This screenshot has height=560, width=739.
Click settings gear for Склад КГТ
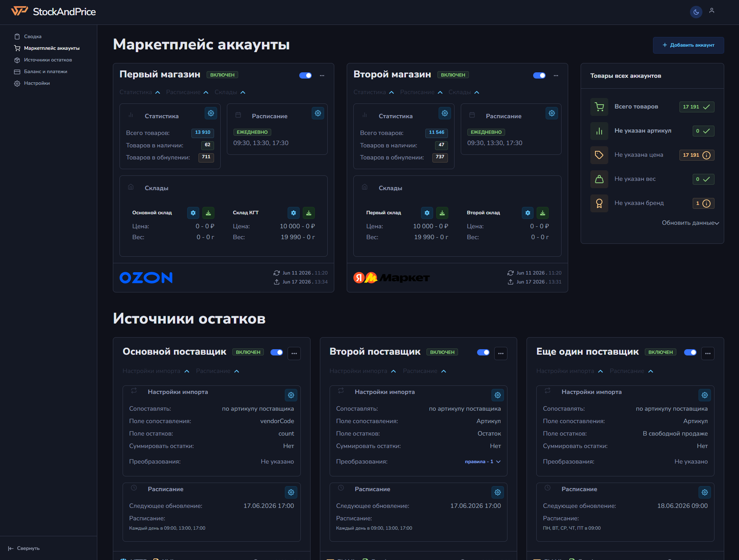[x=294, y=213]
